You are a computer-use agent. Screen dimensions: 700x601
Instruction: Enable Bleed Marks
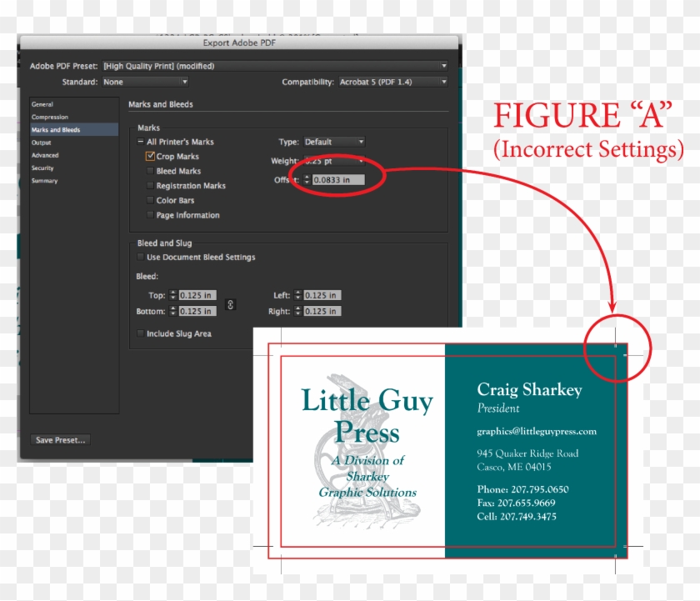(149, 171)
